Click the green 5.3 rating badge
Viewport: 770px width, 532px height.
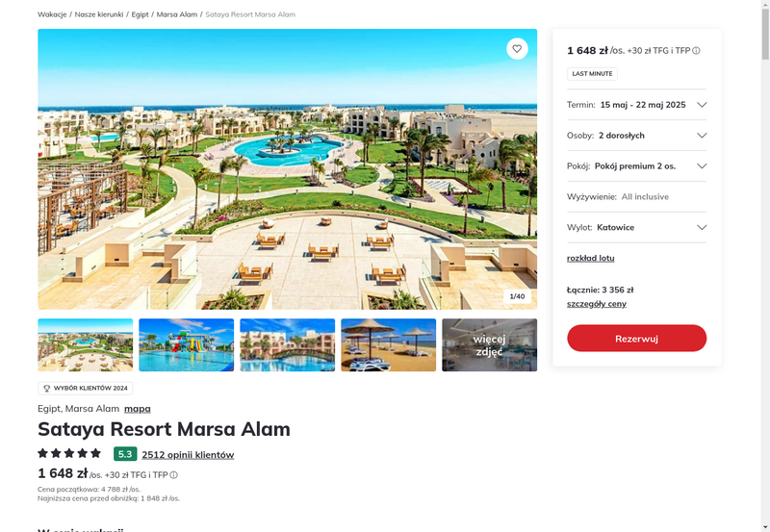click(x=125, y=454)
